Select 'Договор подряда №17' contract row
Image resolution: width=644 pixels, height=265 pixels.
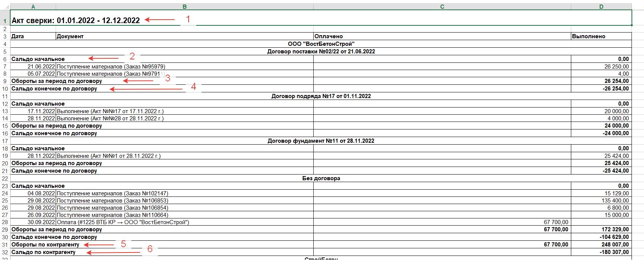321,96
